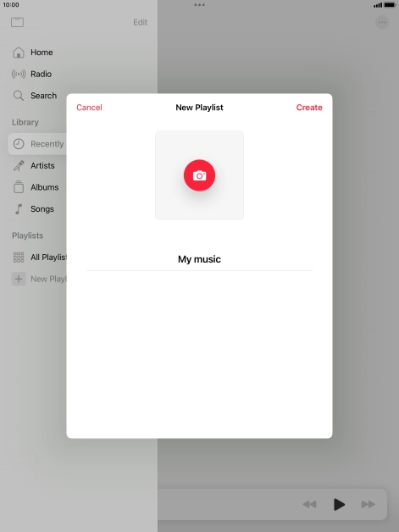Select Recently Added in the Library
This screenshot has height=532, width=399.
[37, 144]
